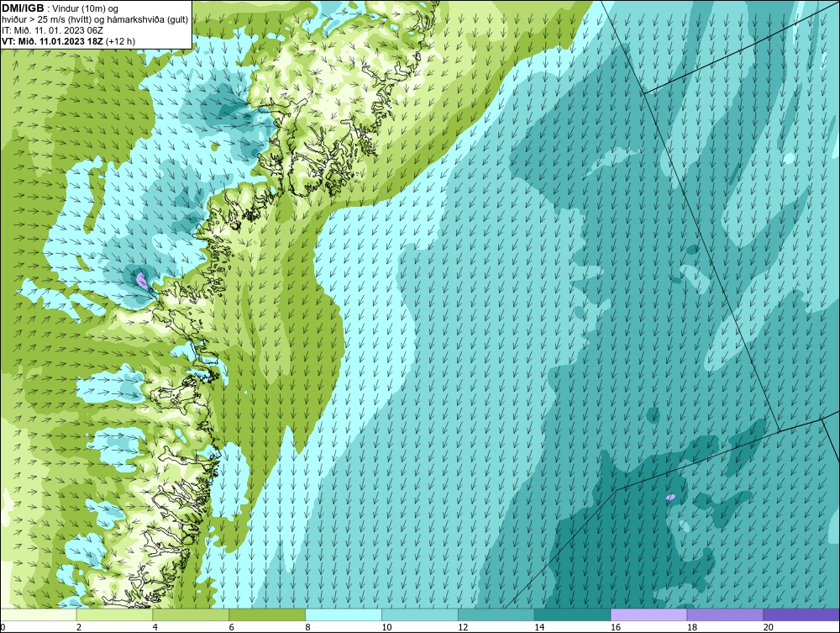Click the legend label '6'
The height and width of the screenshot is (633, 840).
pyautogui.click(x=232, y=627)
